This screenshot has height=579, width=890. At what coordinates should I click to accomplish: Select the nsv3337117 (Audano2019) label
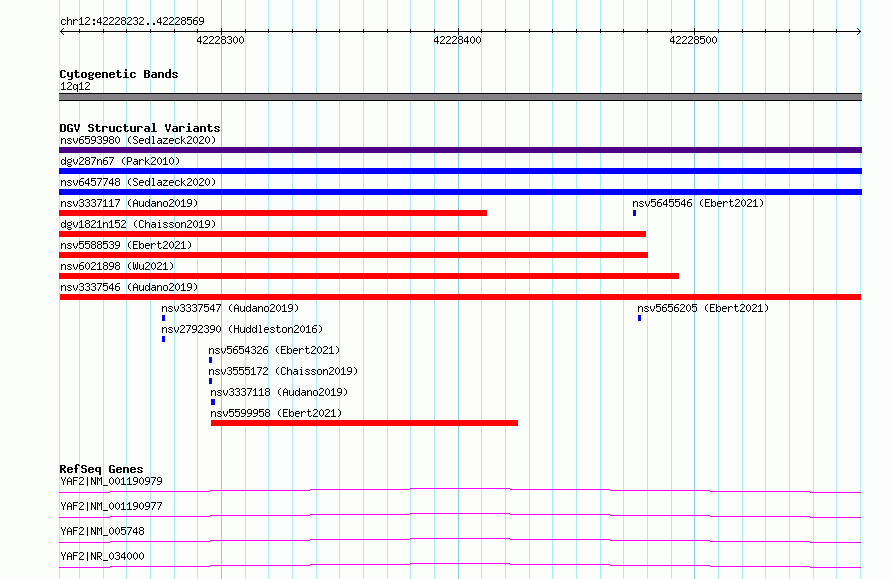[x=129, y=203]
